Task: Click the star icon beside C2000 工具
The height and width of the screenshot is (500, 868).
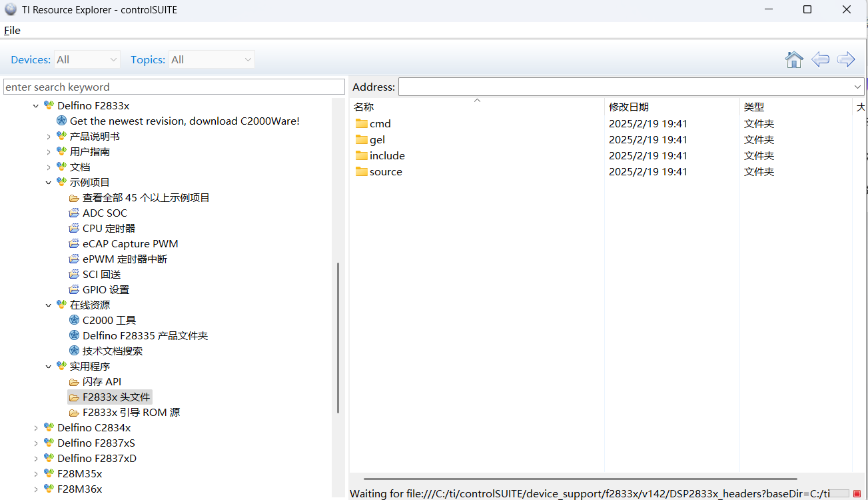Action: tap(75, 320)
